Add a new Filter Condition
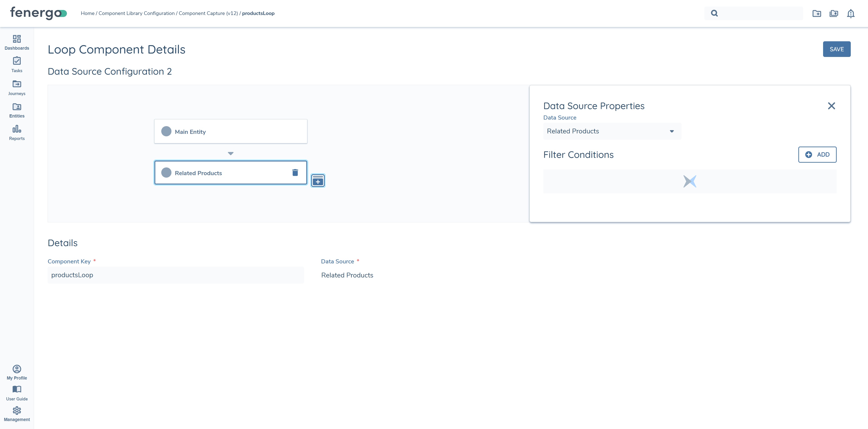 [x=817, y=154]
